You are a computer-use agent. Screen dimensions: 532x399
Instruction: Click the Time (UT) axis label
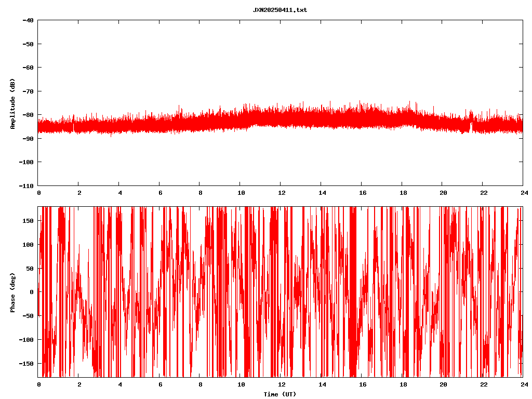[280, 394]
